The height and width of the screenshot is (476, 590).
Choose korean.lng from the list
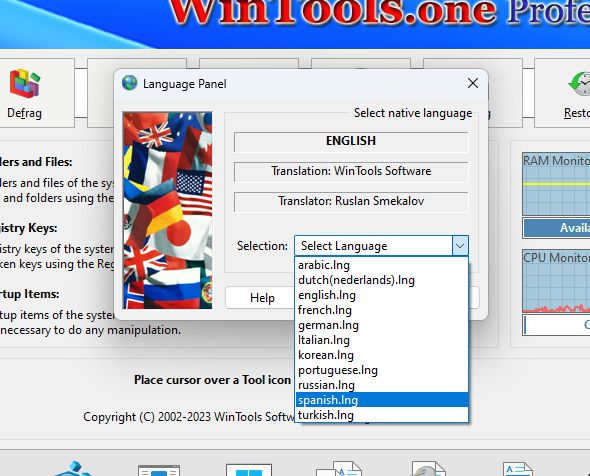point(382,355)
